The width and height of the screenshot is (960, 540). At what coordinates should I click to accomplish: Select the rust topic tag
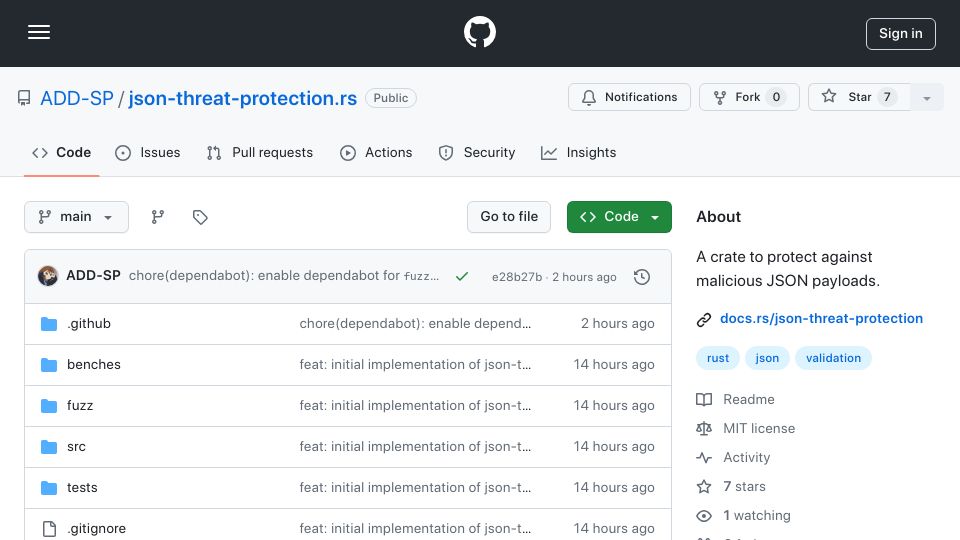click(718, 358)
